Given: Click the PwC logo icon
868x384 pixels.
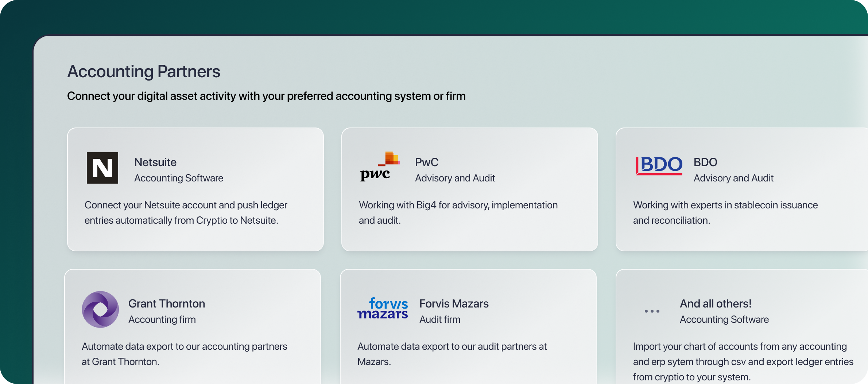Looking at the screenshot, I should (380, 166).
